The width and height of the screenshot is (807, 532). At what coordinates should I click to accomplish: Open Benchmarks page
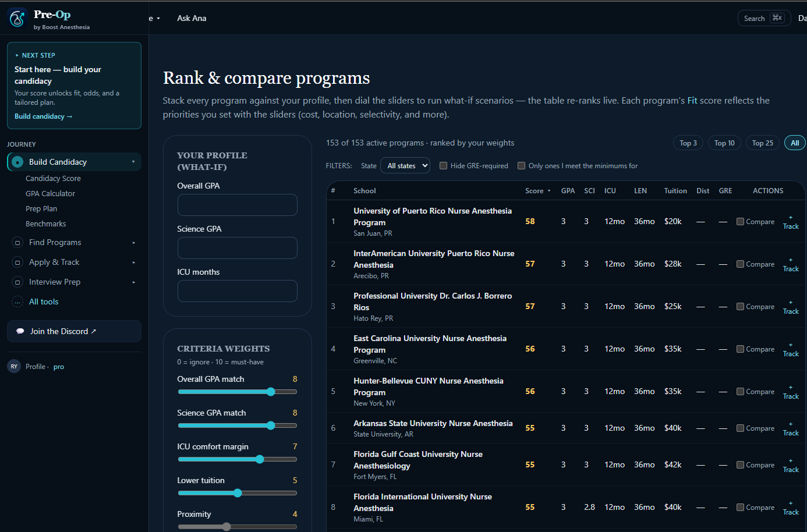click(45, 224)
